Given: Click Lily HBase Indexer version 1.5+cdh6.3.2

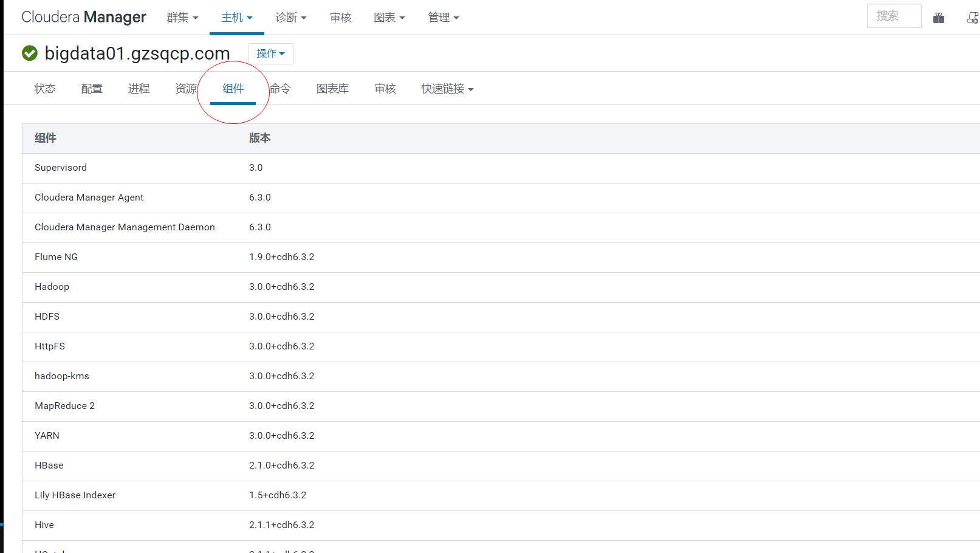Looking at the screenshot, I should click(278, 495).
